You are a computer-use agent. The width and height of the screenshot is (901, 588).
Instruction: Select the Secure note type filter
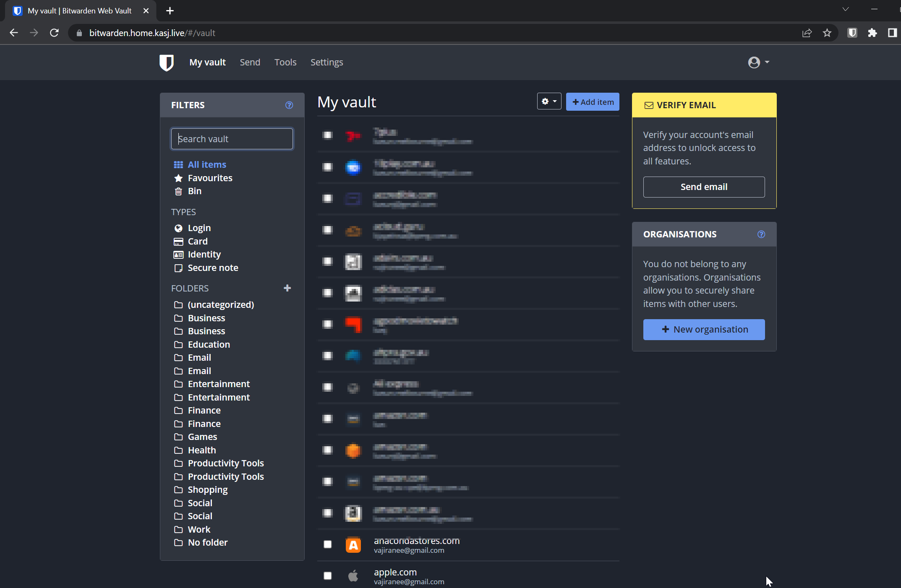[213, 268]
